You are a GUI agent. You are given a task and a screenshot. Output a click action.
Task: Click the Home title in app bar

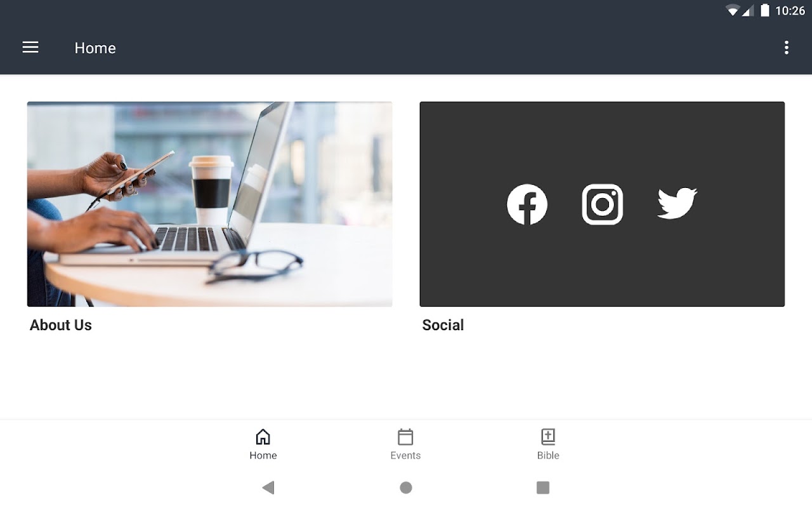pos(95,48)
